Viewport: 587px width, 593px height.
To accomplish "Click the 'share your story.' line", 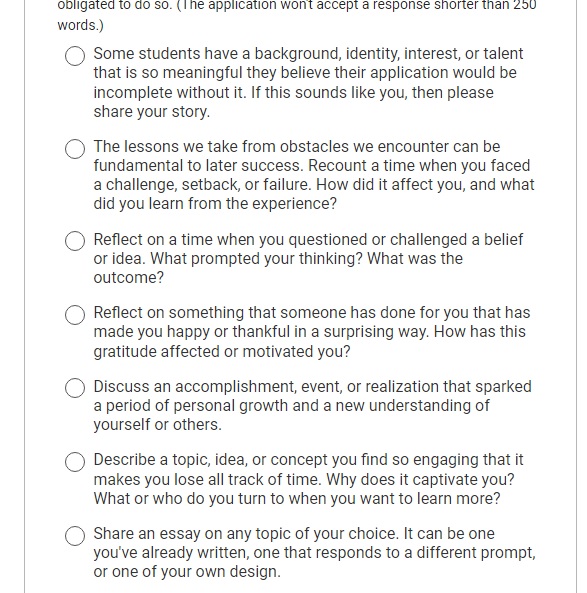I will pos(152,112).
